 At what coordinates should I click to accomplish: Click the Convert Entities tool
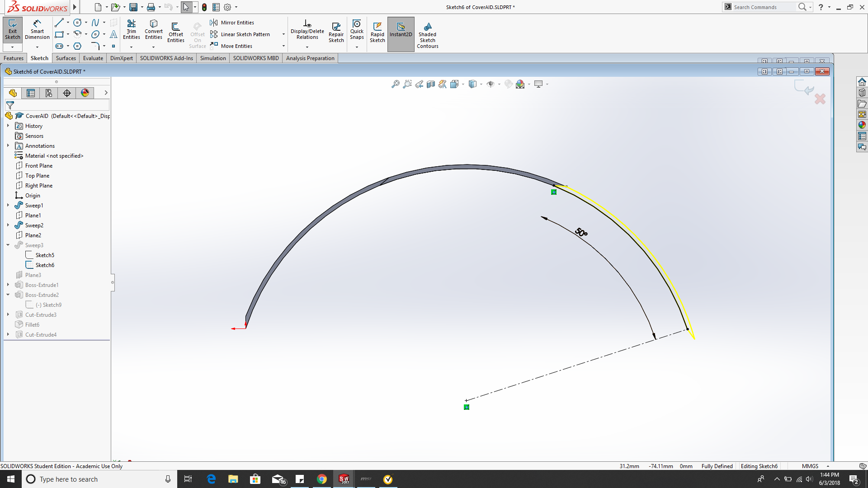[154, 31]
